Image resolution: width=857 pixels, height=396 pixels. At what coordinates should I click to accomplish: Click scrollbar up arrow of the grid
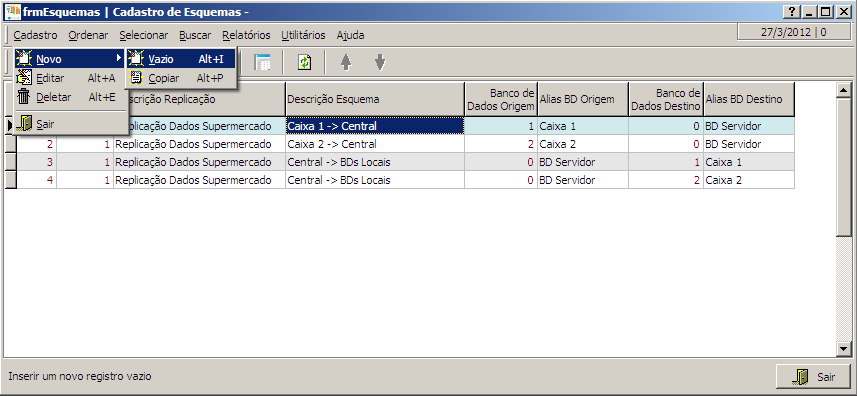tap(844, 90)
